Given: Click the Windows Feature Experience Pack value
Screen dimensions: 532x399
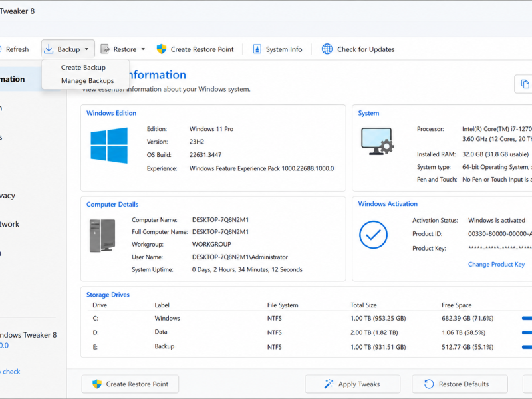Looking at the screenshot, I should (261, 168).
